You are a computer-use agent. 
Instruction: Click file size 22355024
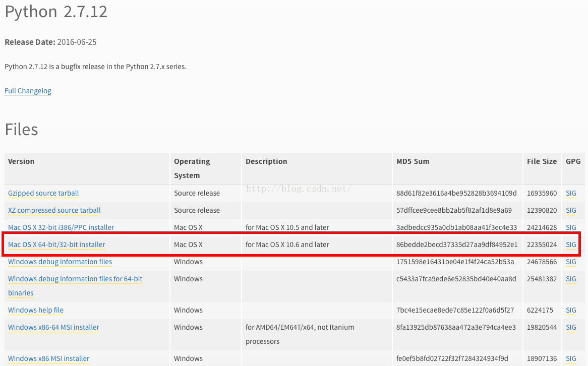(x=542, y=245)
